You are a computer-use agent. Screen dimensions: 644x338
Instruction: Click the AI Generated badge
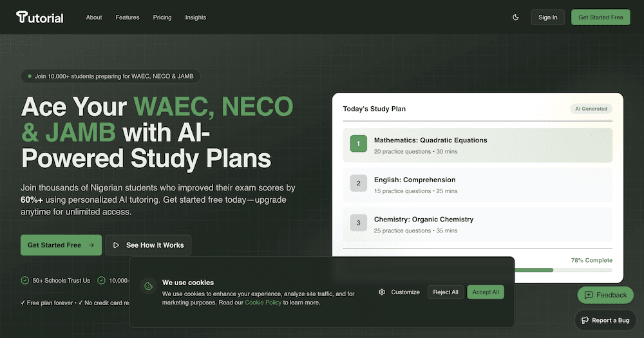(591, 109)
